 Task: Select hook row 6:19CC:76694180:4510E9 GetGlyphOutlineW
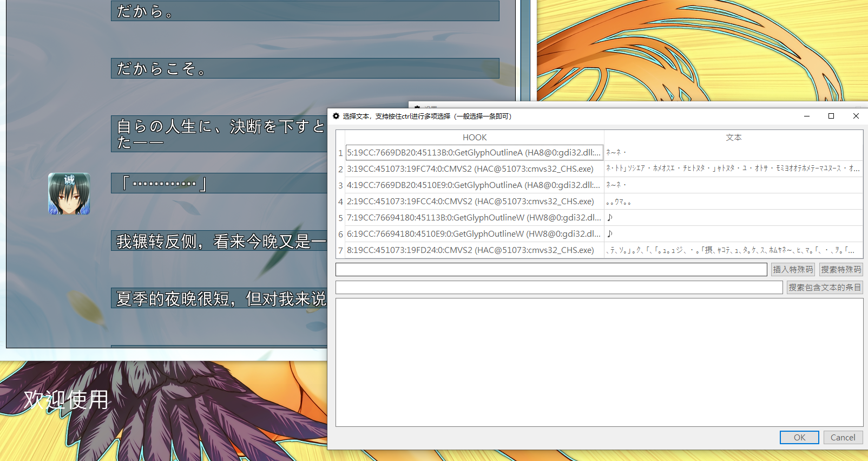[x=475, y=234]
